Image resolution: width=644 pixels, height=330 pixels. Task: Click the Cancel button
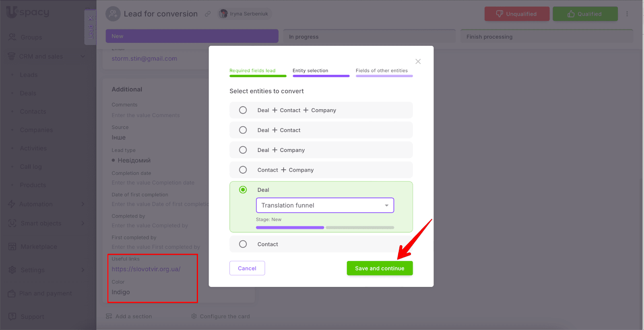(x=247, y=268)
